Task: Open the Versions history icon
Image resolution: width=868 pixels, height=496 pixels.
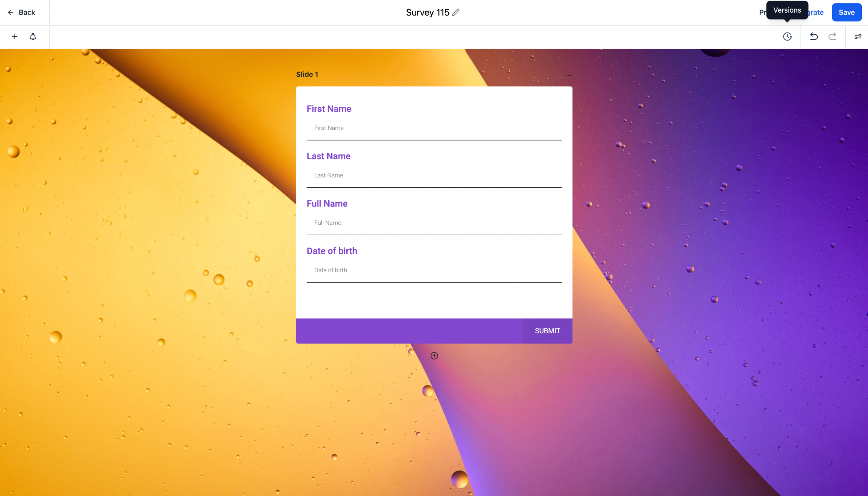Action: tap(787, 37)
